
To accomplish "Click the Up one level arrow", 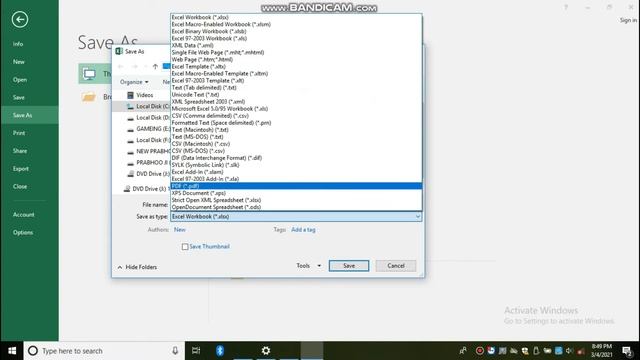I will [155, 66].
